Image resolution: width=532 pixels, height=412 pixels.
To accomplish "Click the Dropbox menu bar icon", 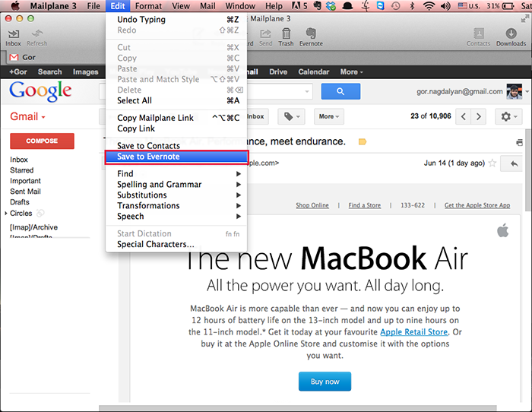I will click(x=331, y=6).
